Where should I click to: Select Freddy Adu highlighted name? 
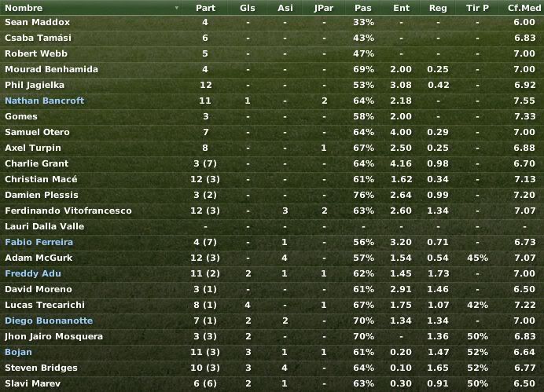[x=33, y=273]
